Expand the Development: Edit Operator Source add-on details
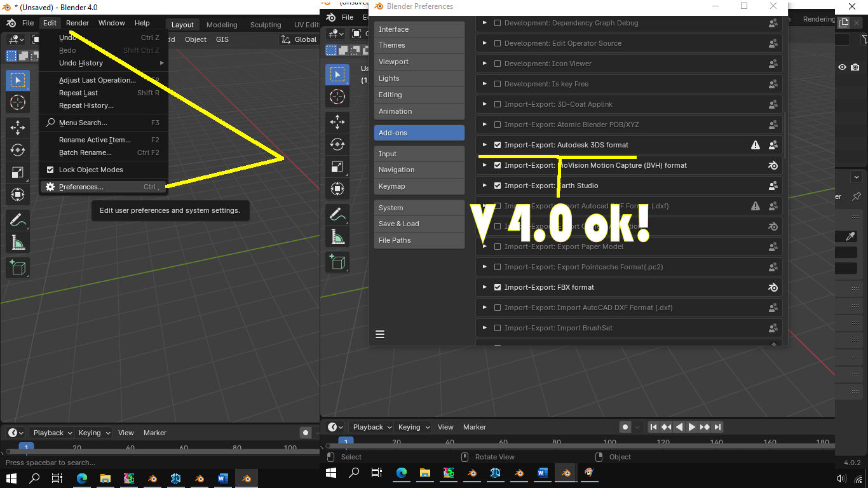Screen dimensions: 868x488 484,43
